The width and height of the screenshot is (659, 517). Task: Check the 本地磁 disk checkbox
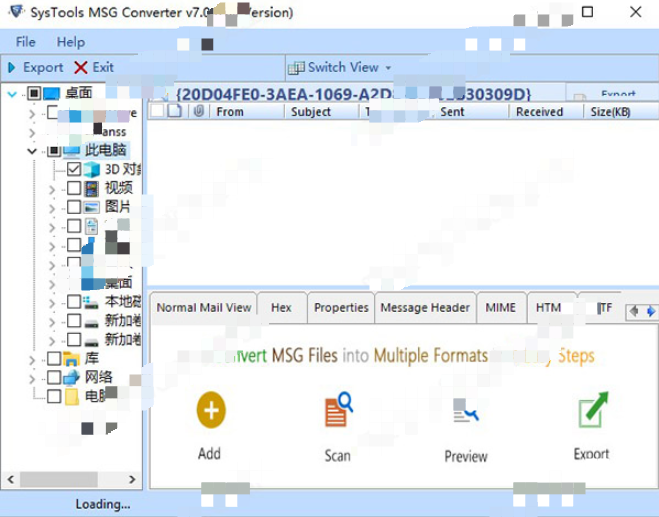tap(74, 301)
